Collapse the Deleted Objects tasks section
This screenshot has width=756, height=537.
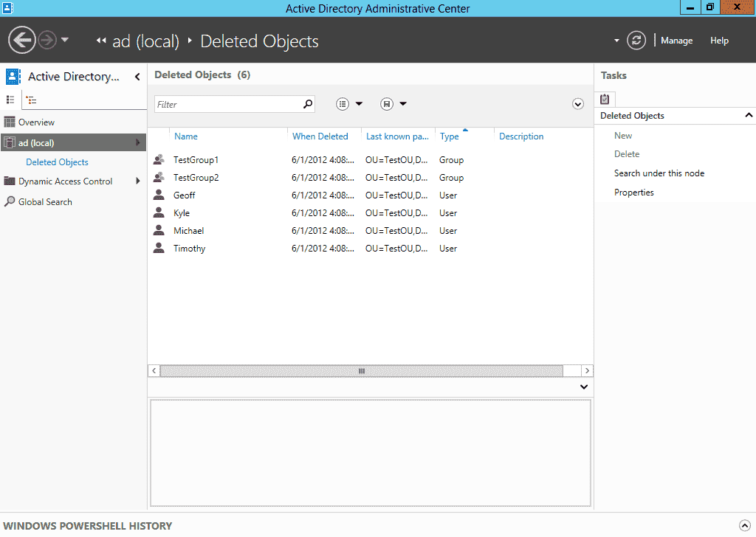point(749,115)
